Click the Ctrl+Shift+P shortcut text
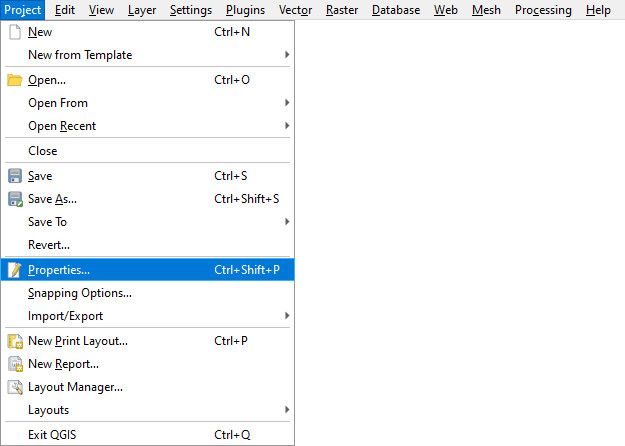The width and height of the screenshot is (625, 446). coord(247,270)
